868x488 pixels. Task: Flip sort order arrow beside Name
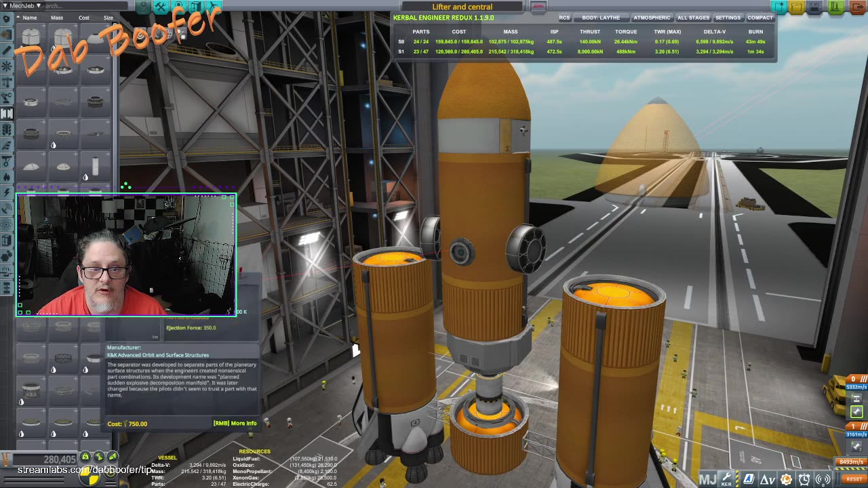tap(18, 18)
